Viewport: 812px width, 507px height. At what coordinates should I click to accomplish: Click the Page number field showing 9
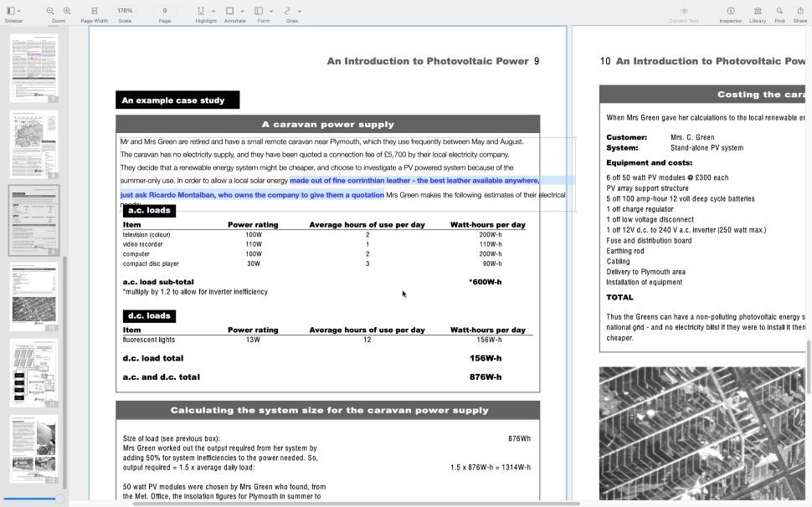164,9
